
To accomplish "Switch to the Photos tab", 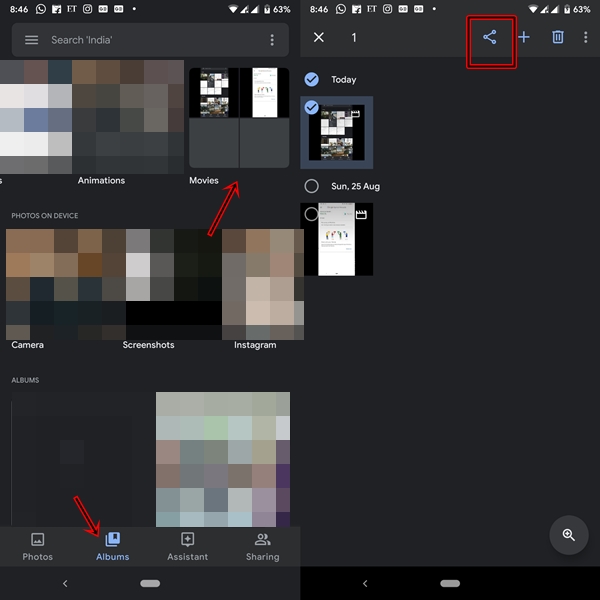I will click(x=38, y=546).
